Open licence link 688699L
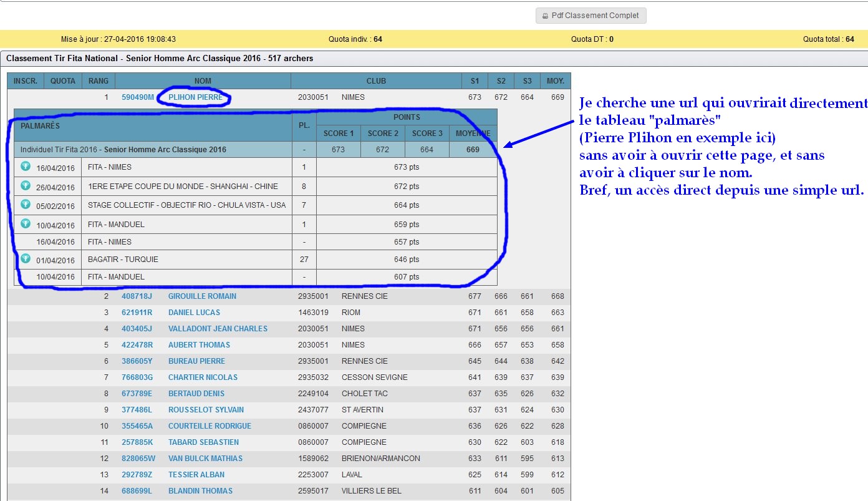The height and width of the screenshot is (501, 868). click(137, 491)
